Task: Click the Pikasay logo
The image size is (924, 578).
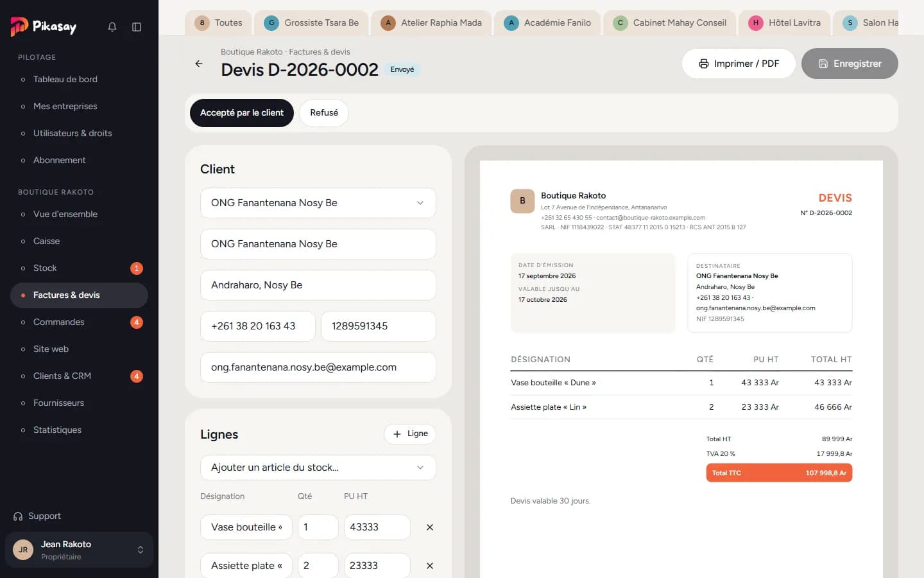Action: tap(44, 26)
